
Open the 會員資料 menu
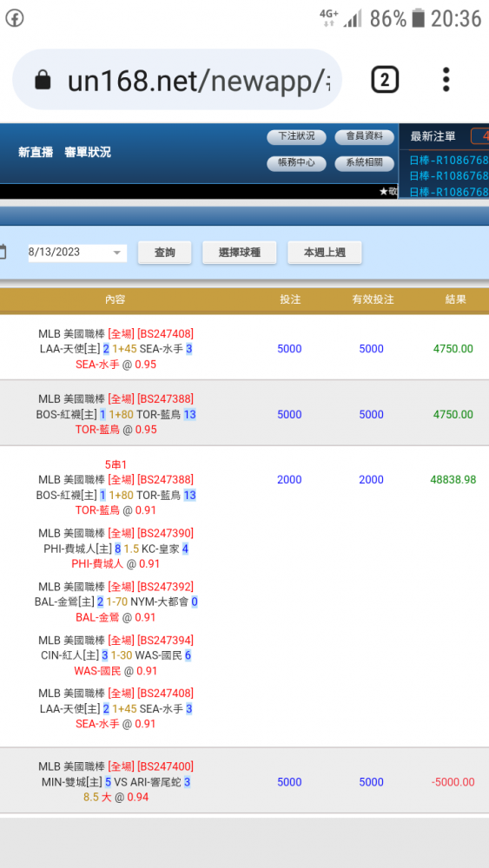[365, 137]
